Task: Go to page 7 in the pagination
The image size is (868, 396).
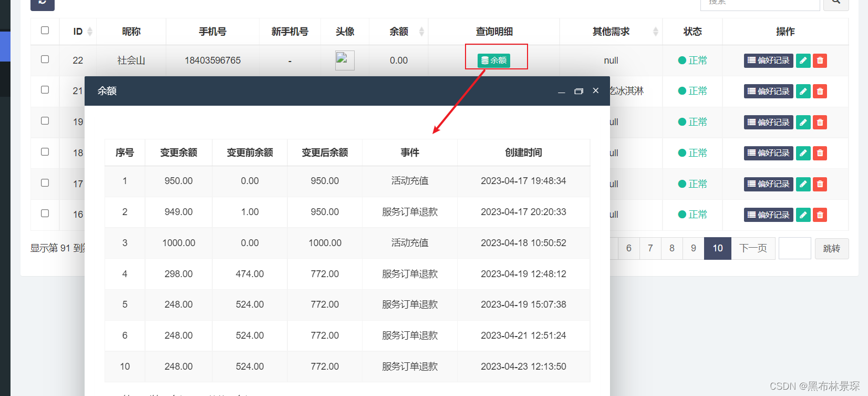Action: (x=650, y=248)
